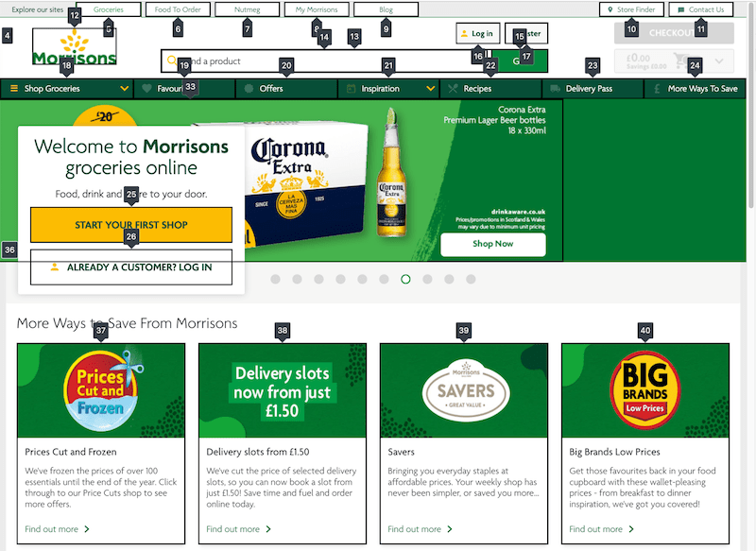
Task: Click the green search Go button
Action: [x=519, y=61]
